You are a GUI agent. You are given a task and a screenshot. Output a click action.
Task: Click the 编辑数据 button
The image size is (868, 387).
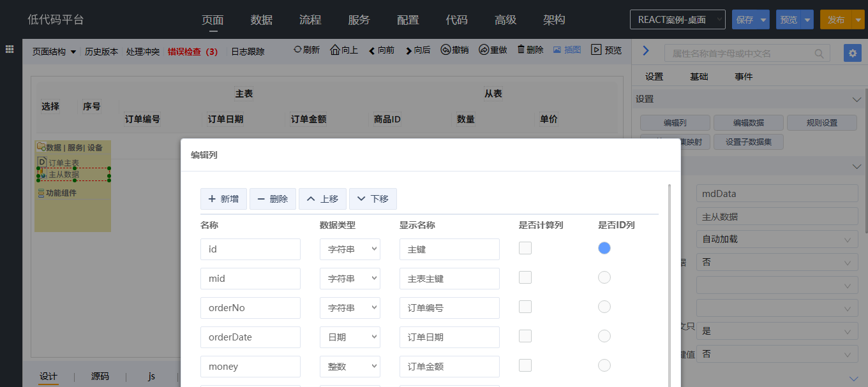point(749,123)
